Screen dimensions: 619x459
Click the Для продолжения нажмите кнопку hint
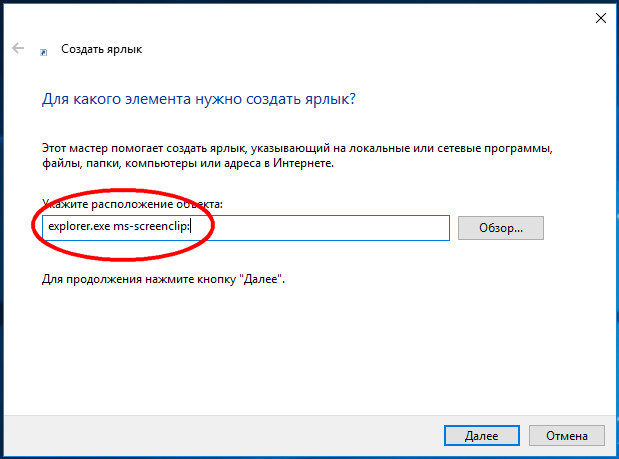pyautogui.click(x=163, y=279)
